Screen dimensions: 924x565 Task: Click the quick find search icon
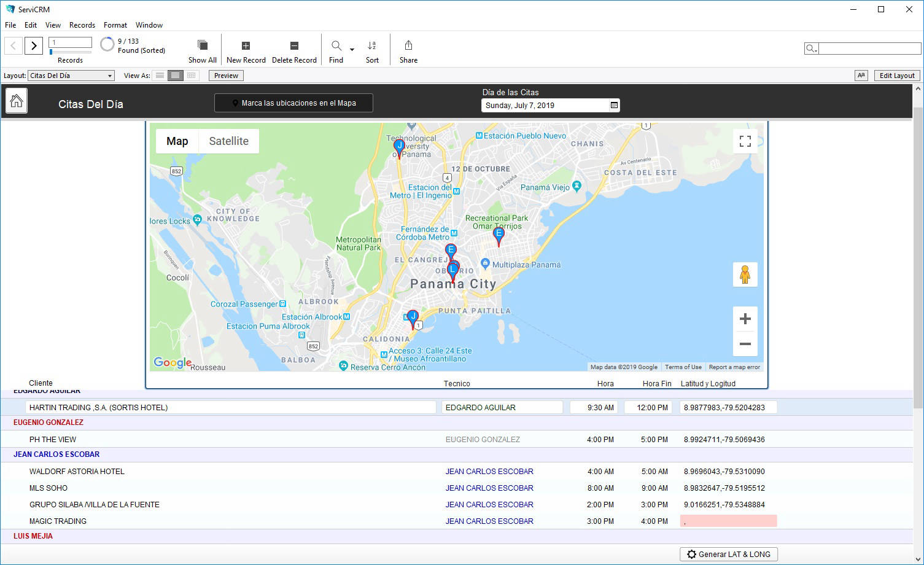pos(811,49)
